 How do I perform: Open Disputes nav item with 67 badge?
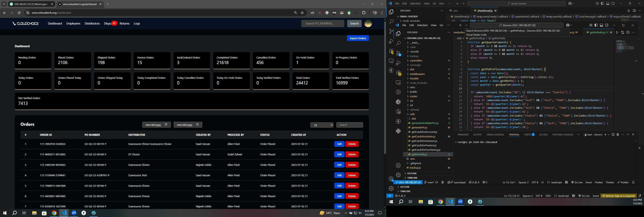click(x=110, y=24)
